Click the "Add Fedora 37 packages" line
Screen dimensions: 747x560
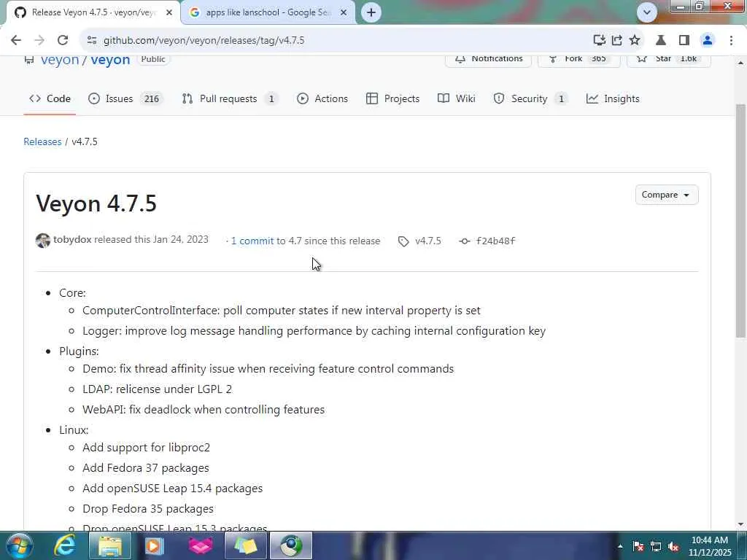[146, 468]
